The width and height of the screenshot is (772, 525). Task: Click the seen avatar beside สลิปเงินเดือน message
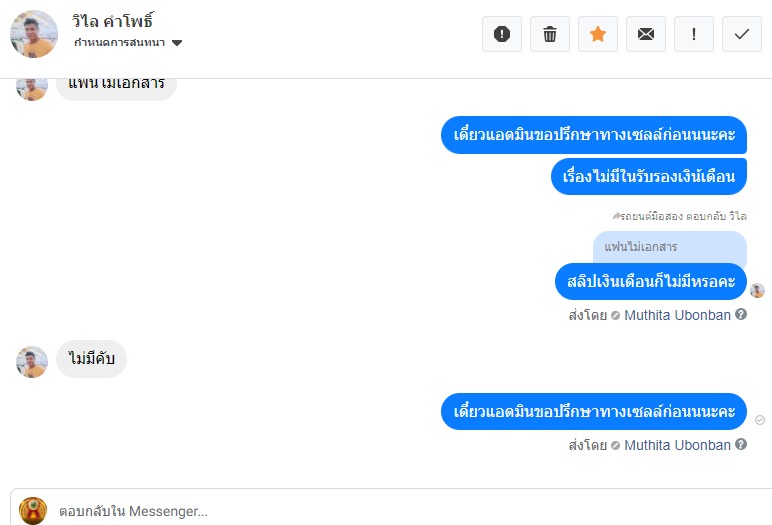(757, 291)
